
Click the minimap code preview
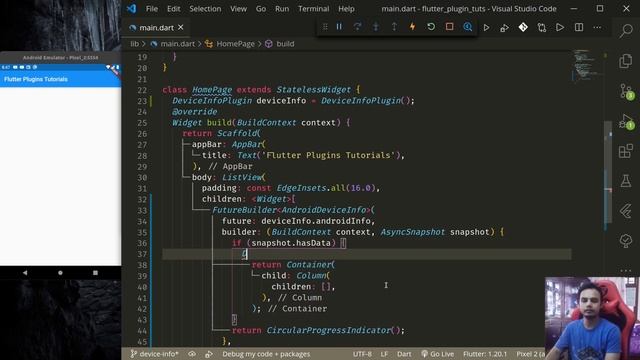pos(588,65)
